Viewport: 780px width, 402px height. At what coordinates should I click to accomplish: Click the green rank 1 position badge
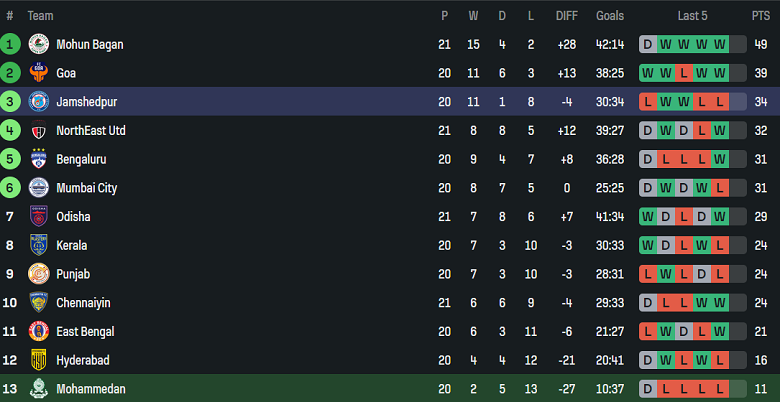point(10,44)
